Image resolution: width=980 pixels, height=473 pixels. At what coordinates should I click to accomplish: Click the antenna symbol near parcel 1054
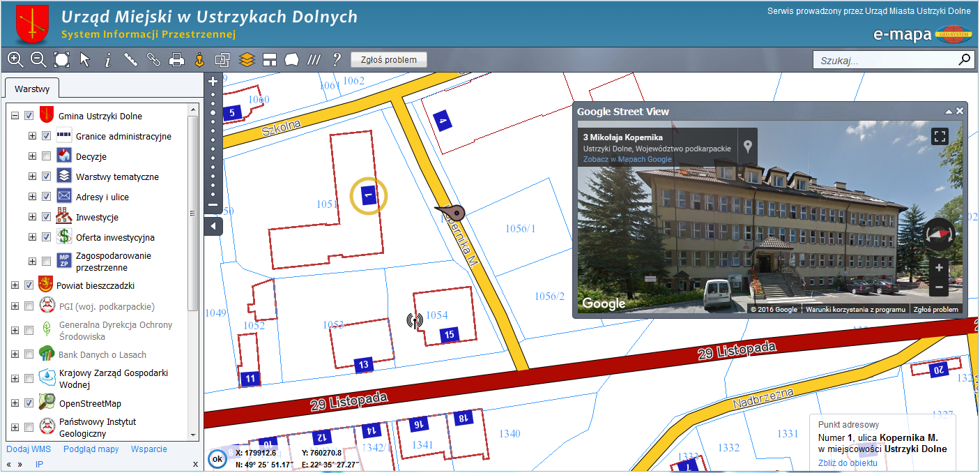415,320
